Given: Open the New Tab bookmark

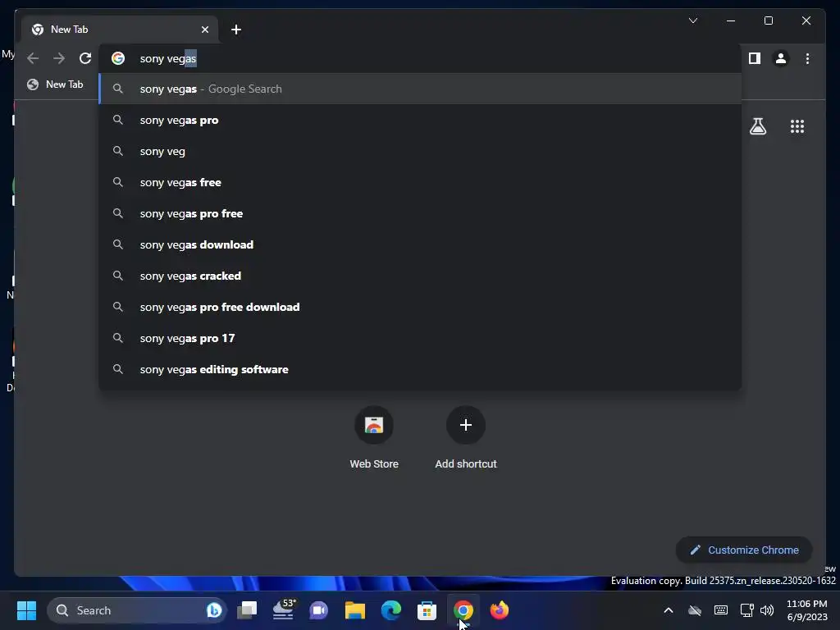Looking at the screenshot, I should tap(55, 84).
